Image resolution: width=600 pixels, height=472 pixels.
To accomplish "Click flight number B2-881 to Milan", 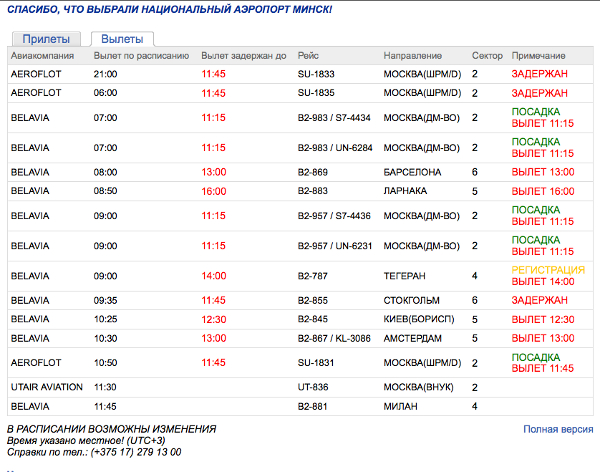I will click(314, 406).
